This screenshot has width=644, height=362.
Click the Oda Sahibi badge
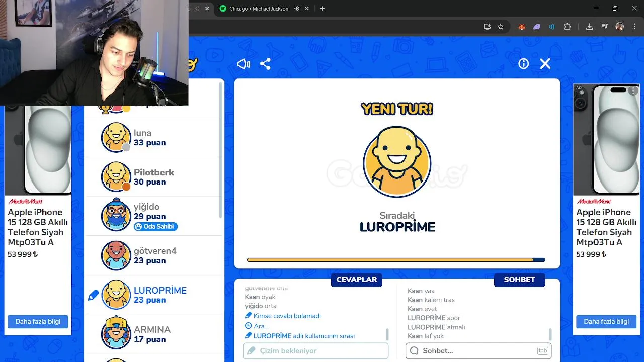(x=155, y=226)
